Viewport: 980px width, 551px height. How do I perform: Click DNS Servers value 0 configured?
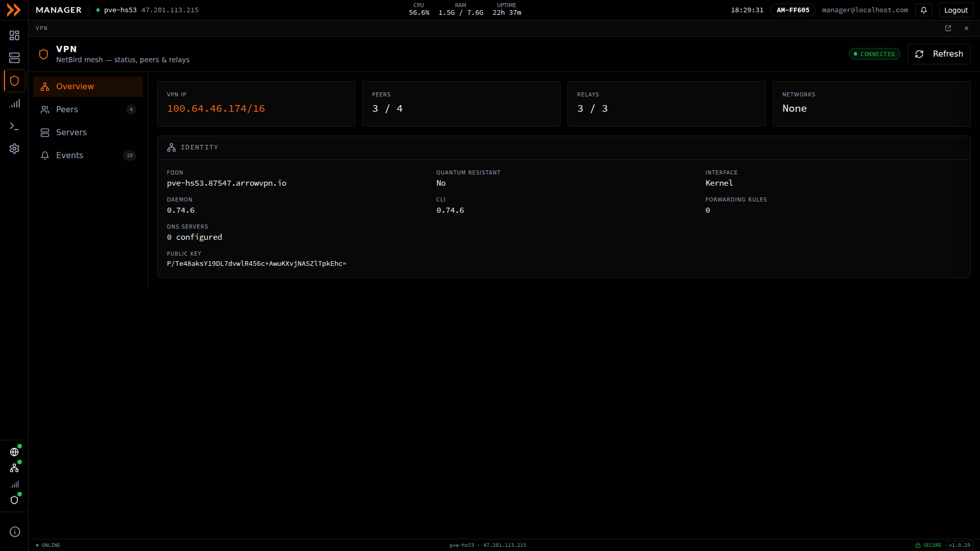tap(194, 237)
